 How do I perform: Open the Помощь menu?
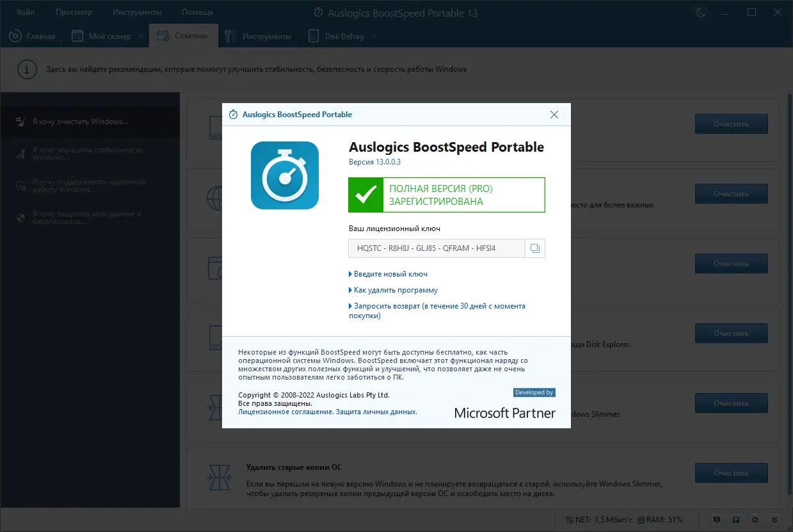198,12
